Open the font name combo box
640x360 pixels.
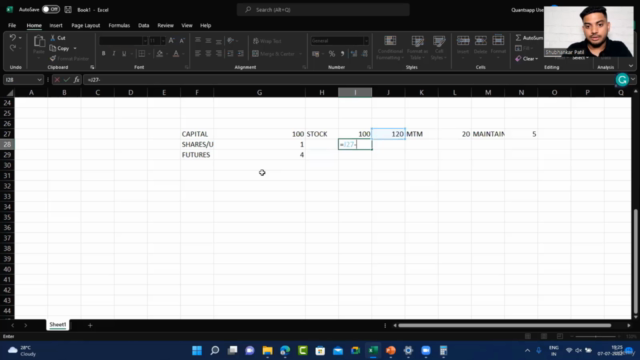pyautogui.click(x=123, y=40)
